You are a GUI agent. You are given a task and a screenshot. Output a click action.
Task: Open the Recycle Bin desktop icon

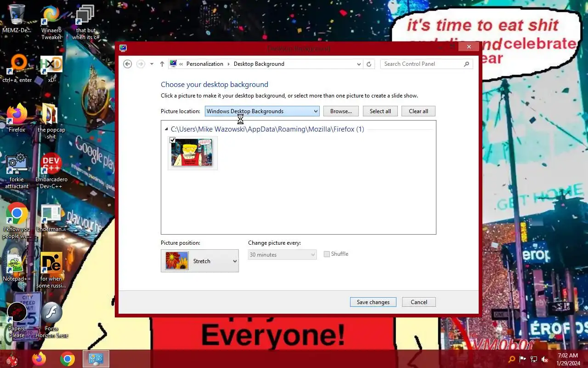point(17,19)
